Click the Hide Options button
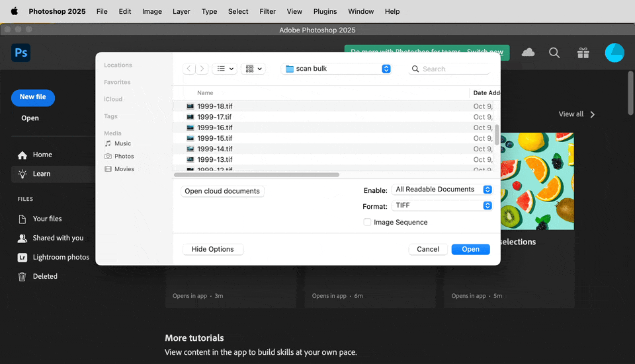Viewport: 635px width, 364px height. pos(212,249)
